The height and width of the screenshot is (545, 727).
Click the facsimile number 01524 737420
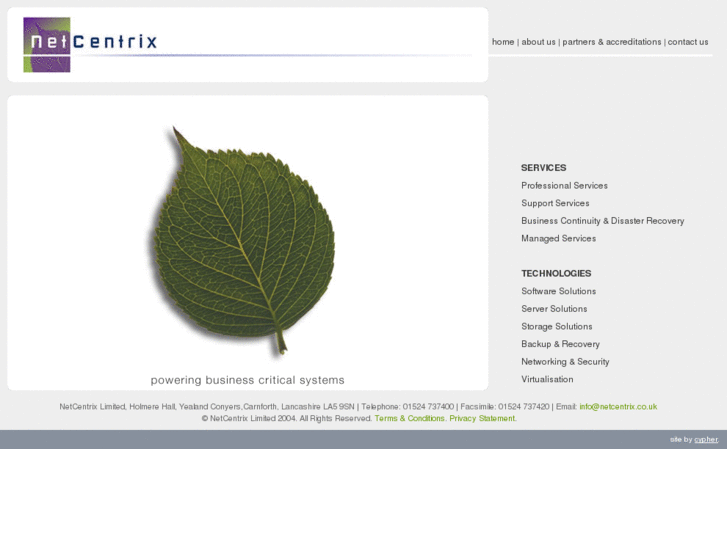point(523,407)
